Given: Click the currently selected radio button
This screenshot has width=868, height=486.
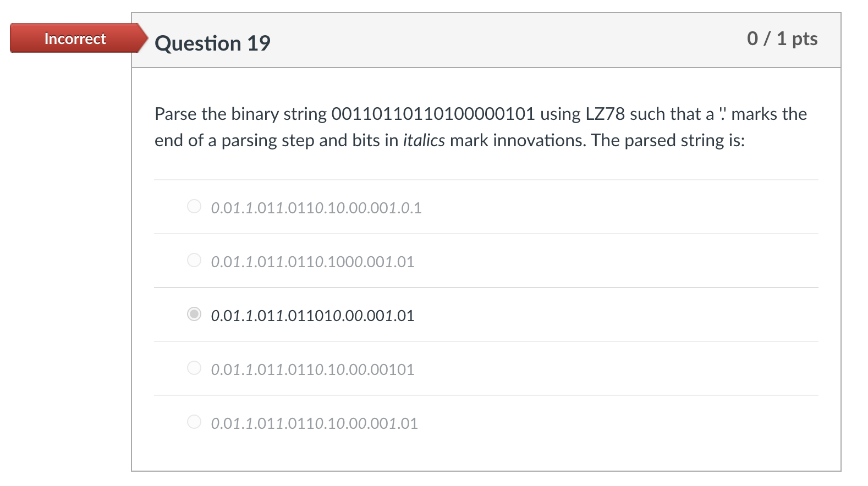Looking at the screenshot, I should pyautogui.click(x=194, y=314).
